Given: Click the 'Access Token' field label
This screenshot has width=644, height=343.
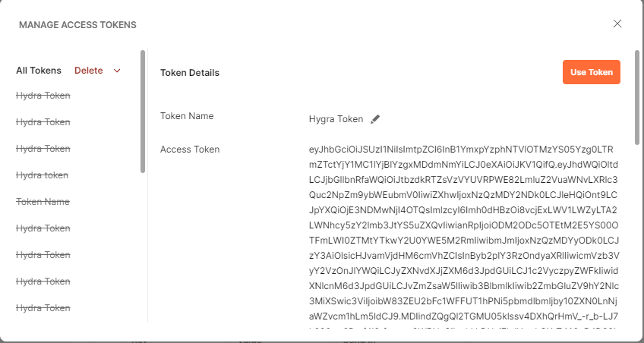Looking at the screenshot, I should click(x=190, y=149).
